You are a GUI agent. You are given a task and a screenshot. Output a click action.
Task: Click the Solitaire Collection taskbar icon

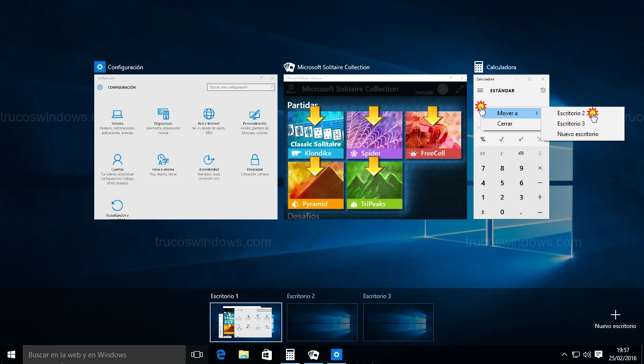click(313, 355)
